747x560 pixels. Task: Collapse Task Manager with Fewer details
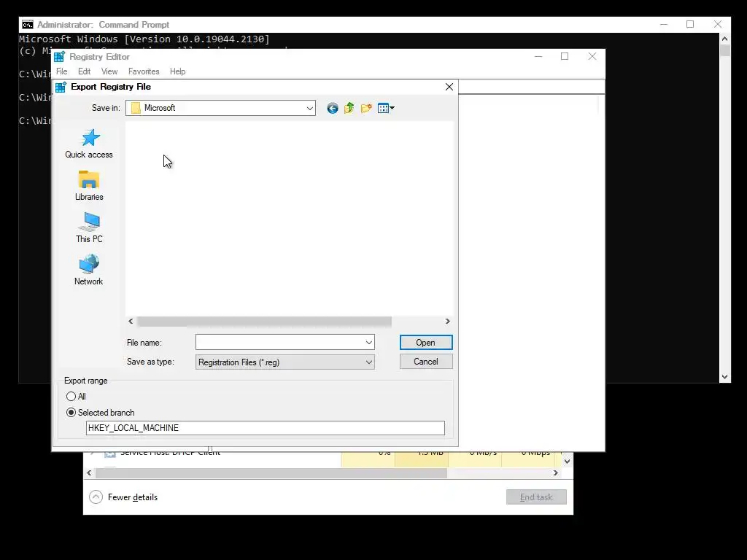click(x=123, y=497)
